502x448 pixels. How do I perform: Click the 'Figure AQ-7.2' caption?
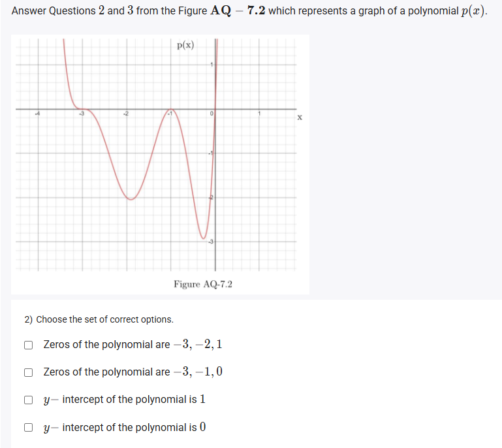pos(203,284)
